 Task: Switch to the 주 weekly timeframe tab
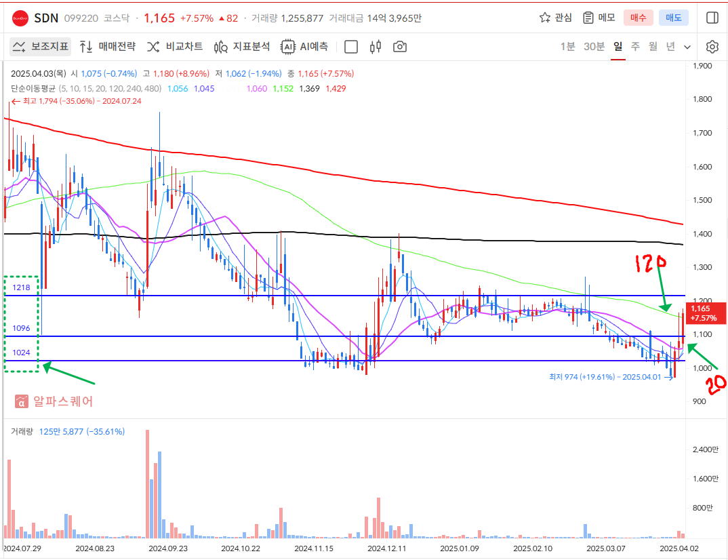(x=635, y=47)
